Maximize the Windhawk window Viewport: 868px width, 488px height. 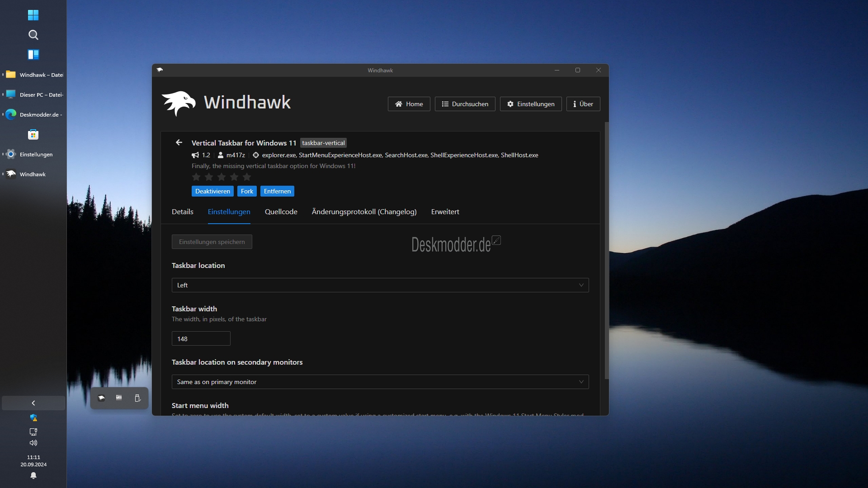click(x=578, y=70)
